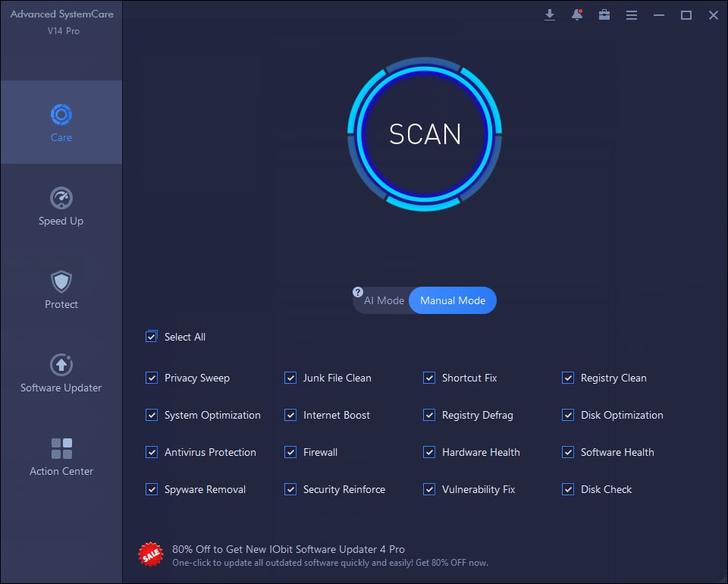Viewport: 728px width, 584px height.
Task: Close the Advanced SystemCare window
Action: [714, 15]
